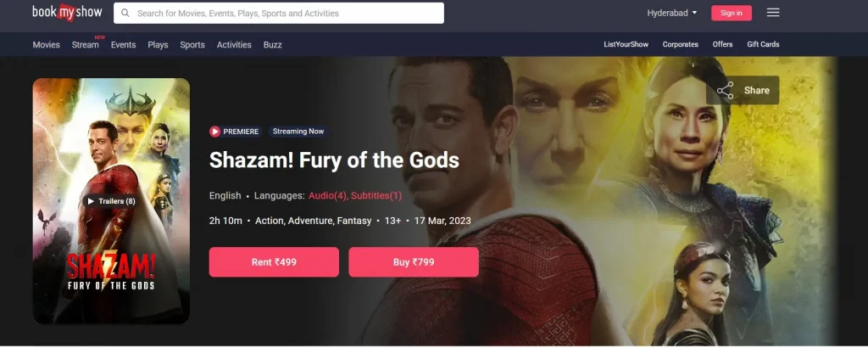Click the Rent ₹499 button
868x348 pixels.
click(x=274, y=262)
